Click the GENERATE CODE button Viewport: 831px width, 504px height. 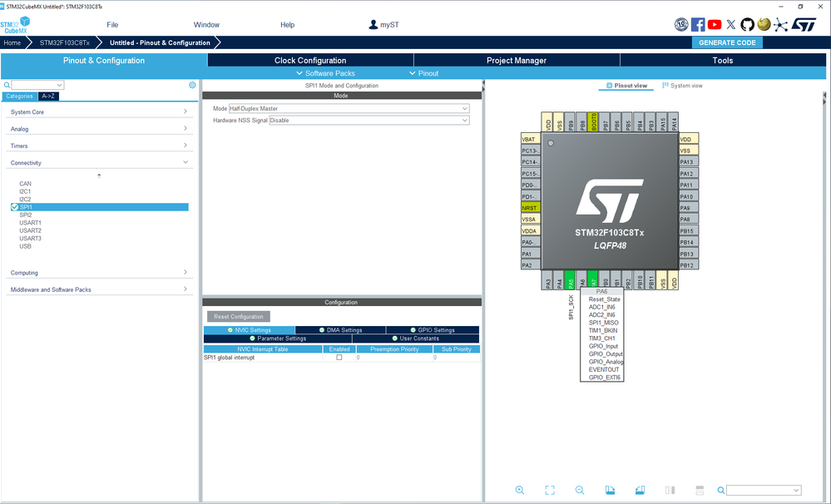tap(727, 42)
